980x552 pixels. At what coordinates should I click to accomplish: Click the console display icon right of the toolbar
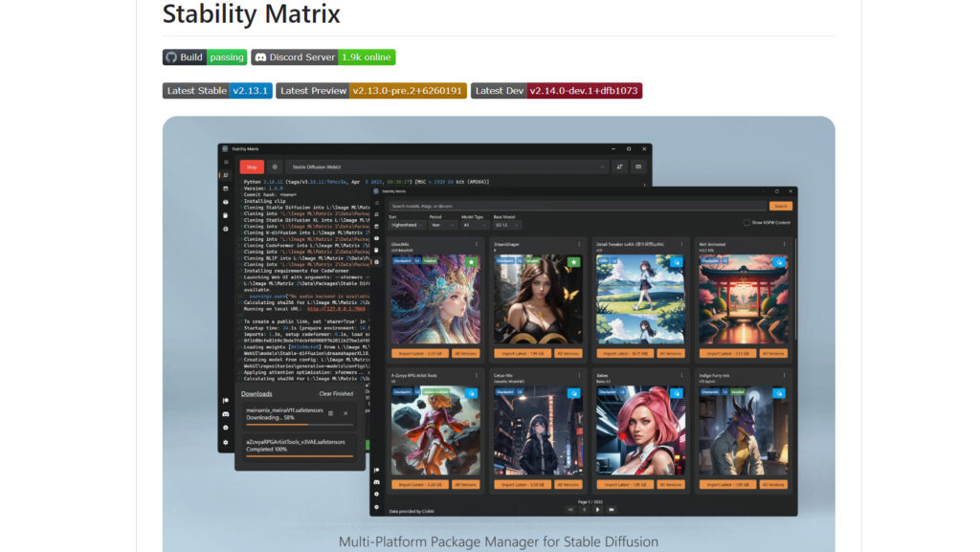(637, 165)
